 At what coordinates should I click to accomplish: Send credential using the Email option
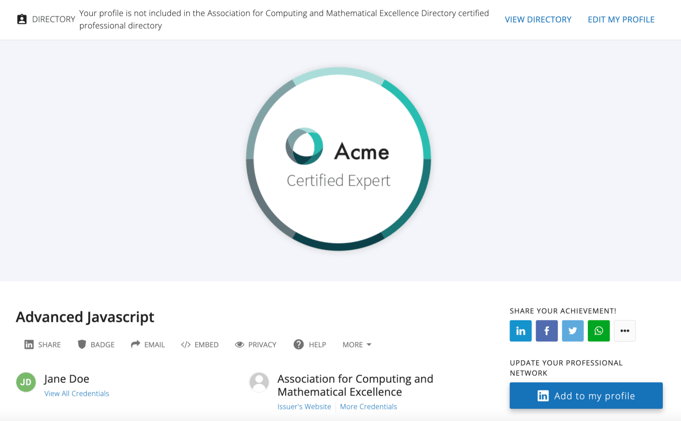pos(148,345)
